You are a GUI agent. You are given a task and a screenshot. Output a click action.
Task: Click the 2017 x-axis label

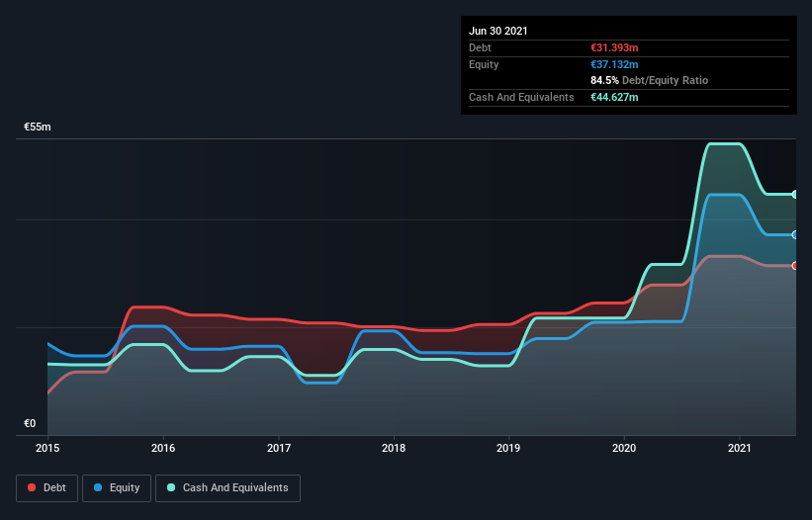[279, 448]
